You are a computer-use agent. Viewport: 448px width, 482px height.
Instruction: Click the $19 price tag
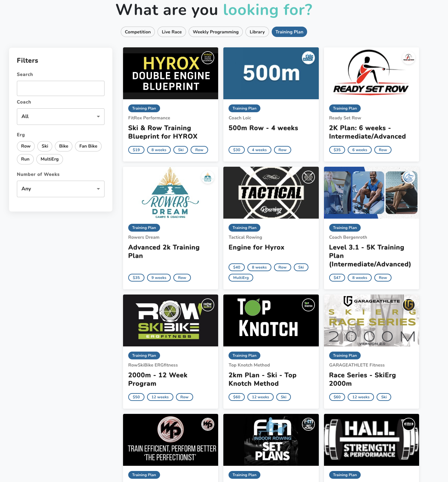point(136,150)
